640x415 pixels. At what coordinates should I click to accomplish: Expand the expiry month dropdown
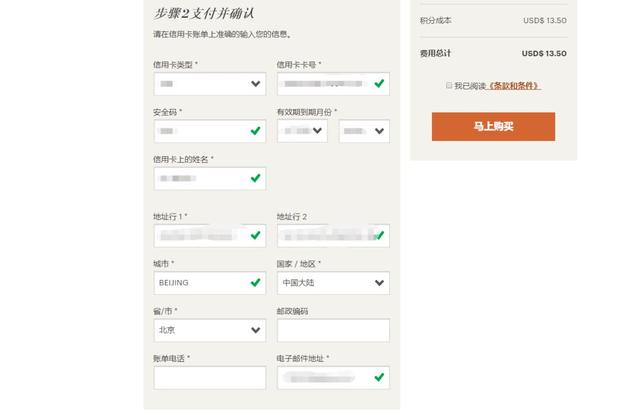302,131
